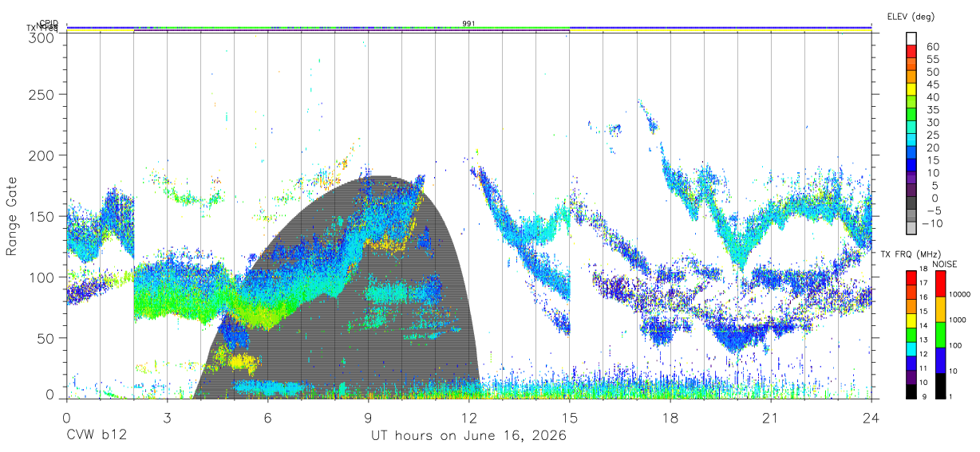Click the white top box of ELEV color bar
This screenshot has height=452, width=980.
tap(911, 39)
